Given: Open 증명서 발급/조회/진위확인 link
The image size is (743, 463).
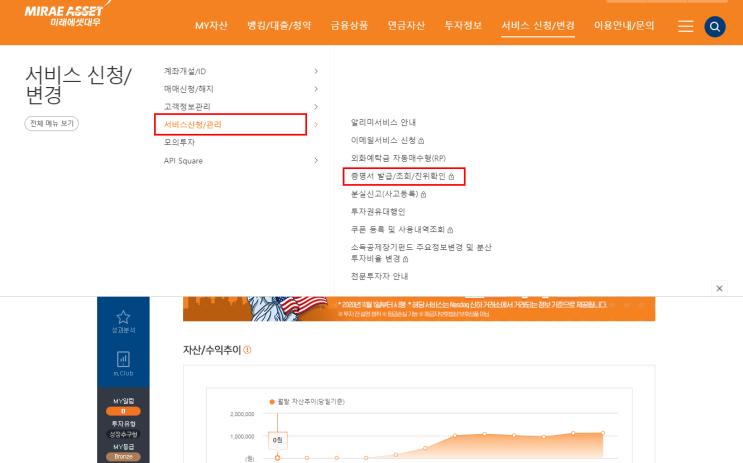Looking at the screenshot, I should [x=402, y=176].
